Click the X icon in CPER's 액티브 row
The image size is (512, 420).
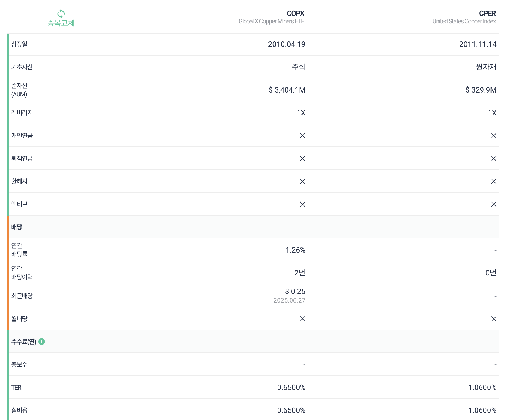[x=493, y=204]
